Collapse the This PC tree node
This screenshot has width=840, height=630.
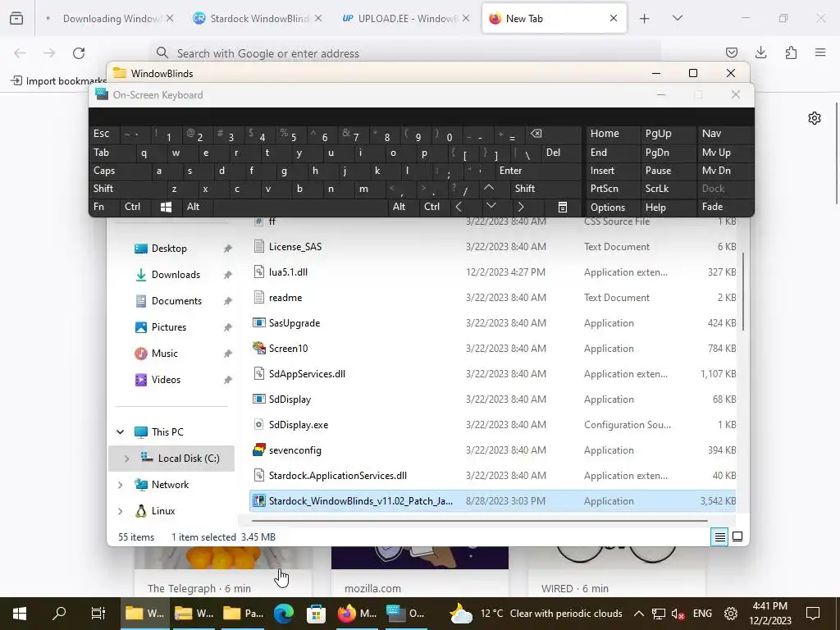point(121,431)
